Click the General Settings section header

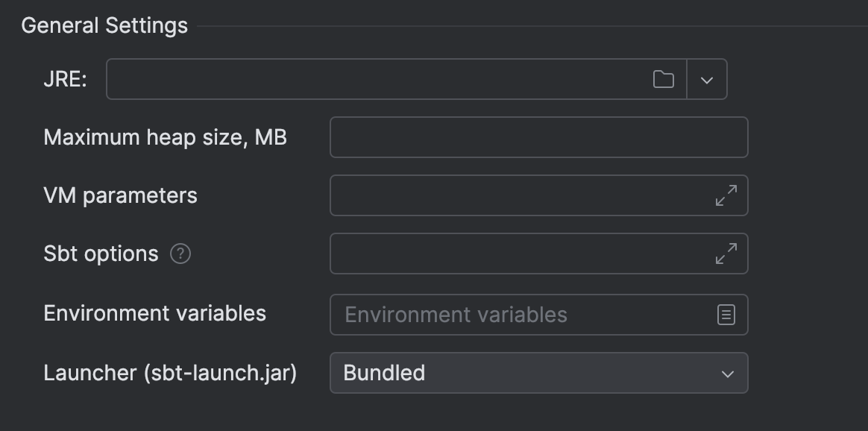point(104,25)
